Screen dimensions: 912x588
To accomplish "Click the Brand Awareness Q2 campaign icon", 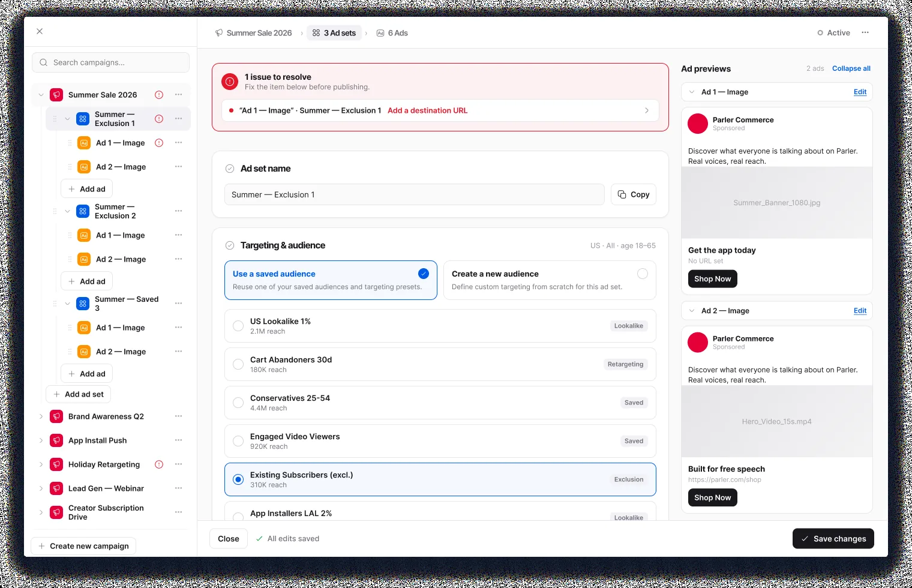I will (56, 416).
